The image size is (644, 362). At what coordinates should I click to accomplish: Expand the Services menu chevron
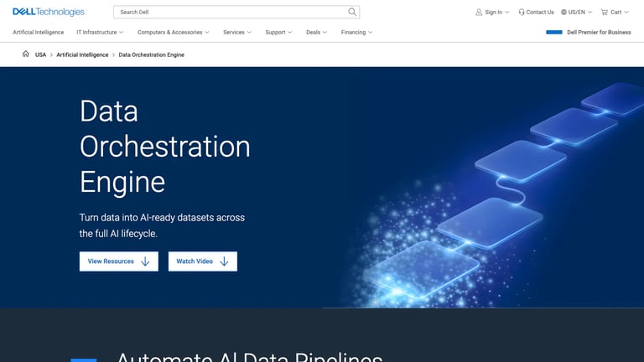249,33
